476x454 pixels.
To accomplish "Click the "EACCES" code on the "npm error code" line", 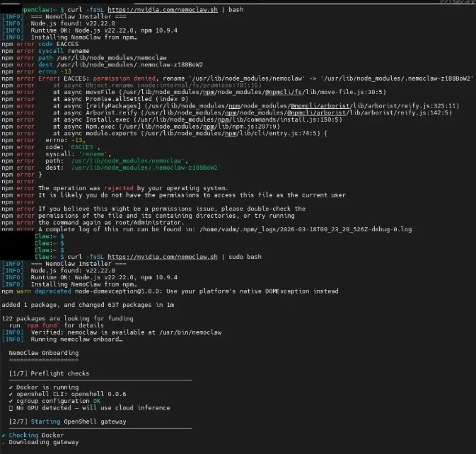I will tap(67, 44).
